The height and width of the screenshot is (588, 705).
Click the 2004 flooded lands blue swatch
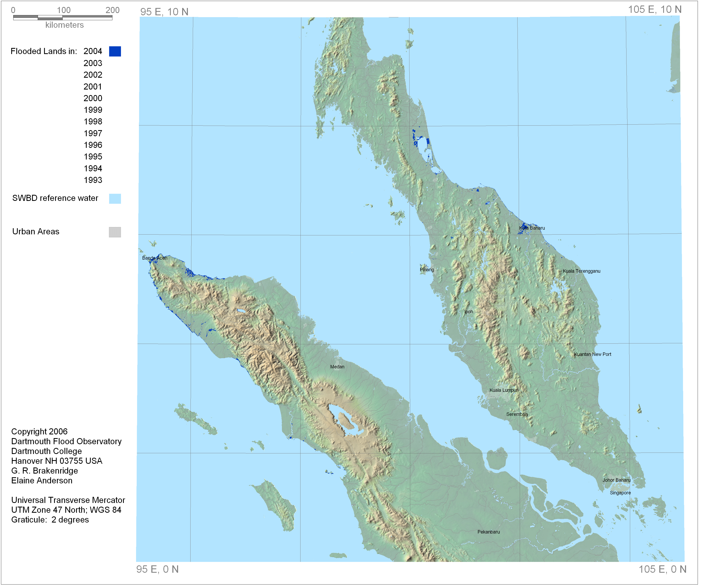tap(115, 51)
